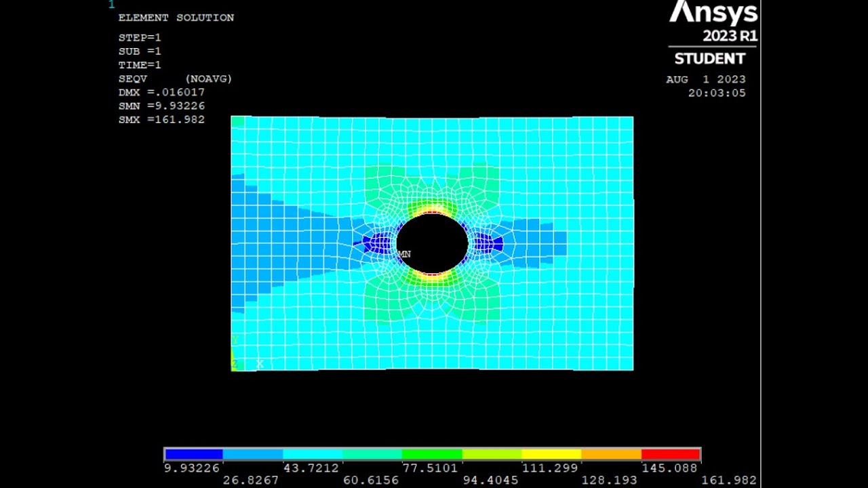Click the yellow legend color band

coord(551,454)
